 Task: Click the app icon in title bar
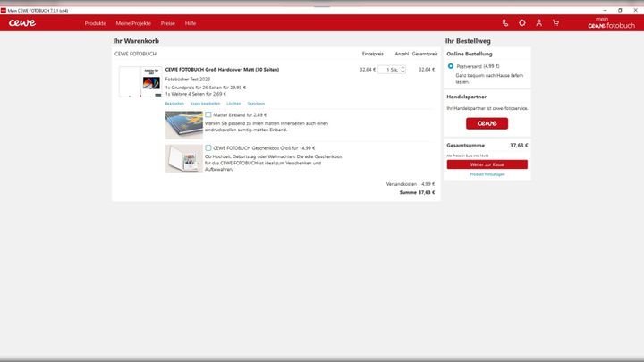coord(4,10)
